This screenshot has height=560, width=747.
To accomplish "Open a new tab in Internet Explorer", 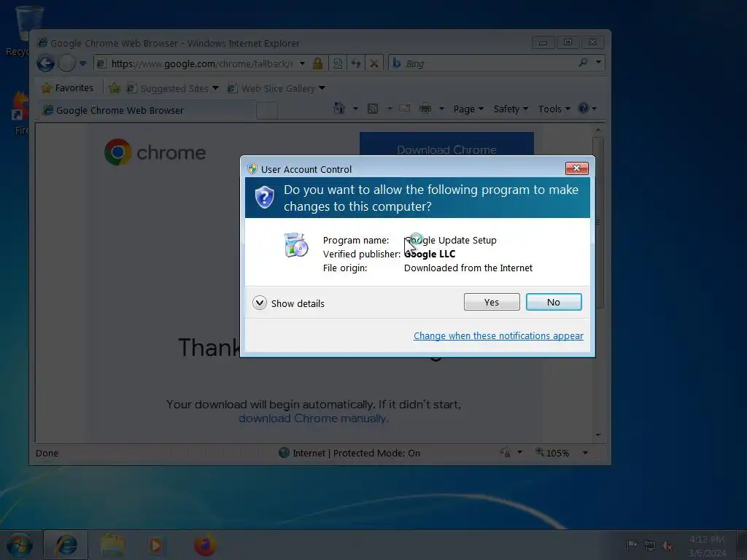I will 267,111.
